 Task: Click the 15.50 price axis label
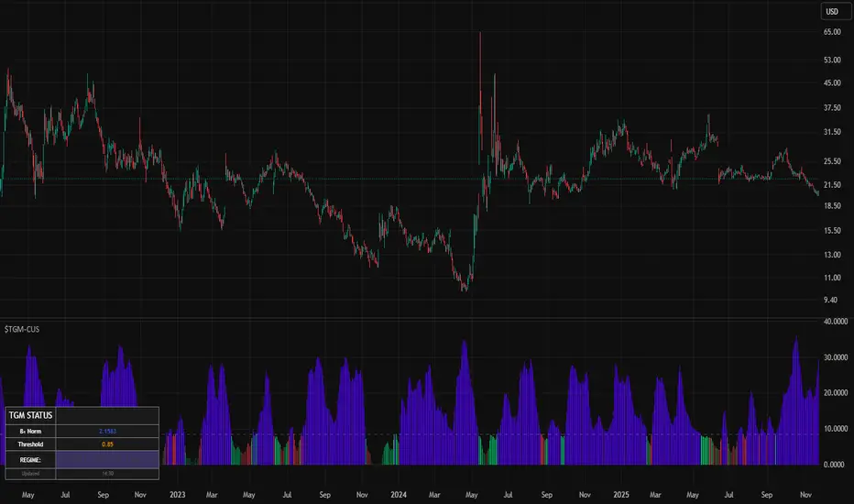832,231
